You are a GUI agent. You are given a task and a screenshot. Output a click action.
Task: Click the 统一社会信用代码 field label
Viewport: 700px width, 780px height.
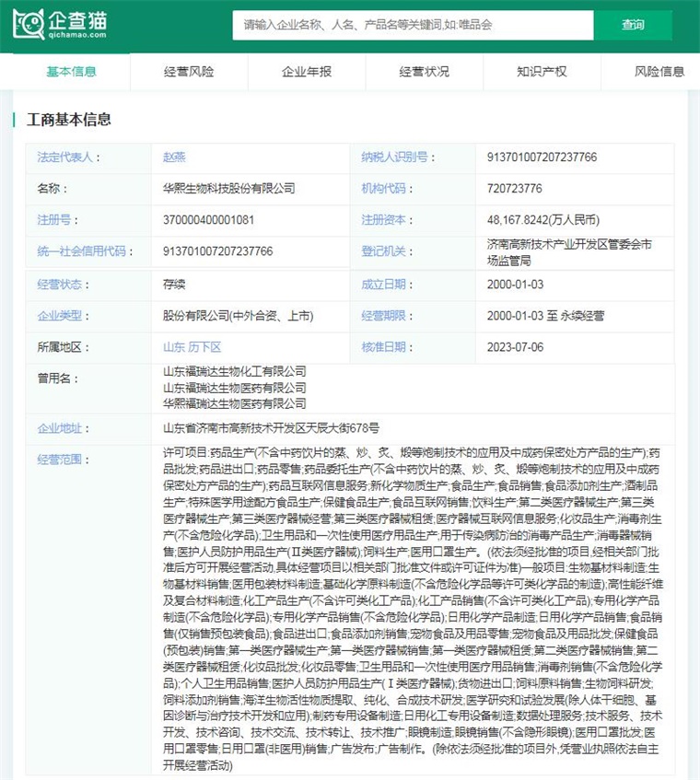82,251
